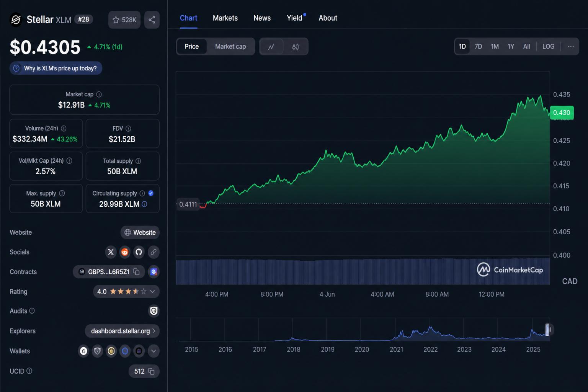Open FDV info icon
Screen dimensions: 588x392
(128, 129)
